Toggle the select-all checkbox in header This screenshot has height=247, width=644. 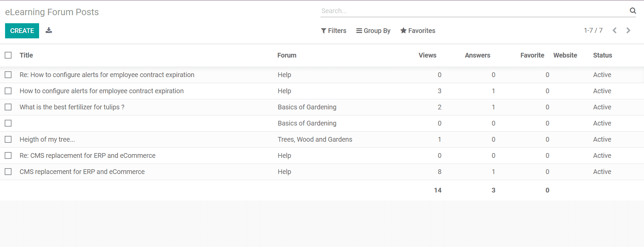(8, 55)
